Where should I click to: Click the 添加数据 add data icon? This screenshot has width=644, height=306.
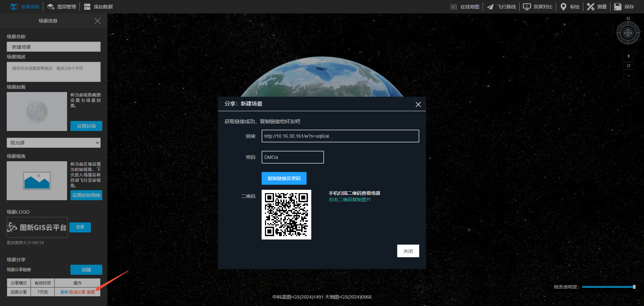pos(87,7)
